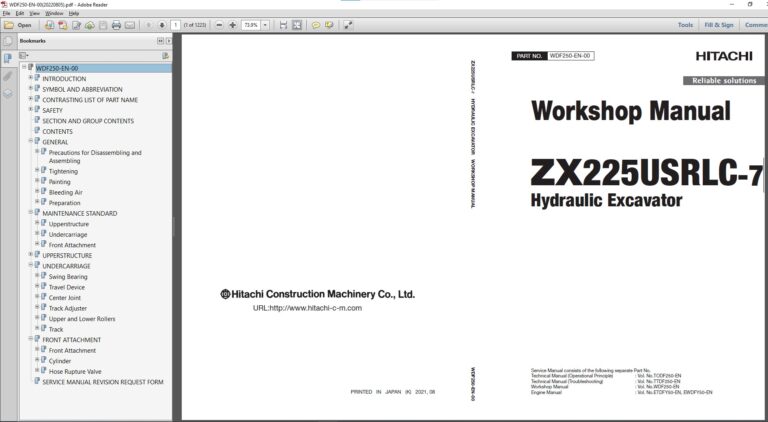Open the Window menu
Screen dimensions: 768x422
coord(54,14)
